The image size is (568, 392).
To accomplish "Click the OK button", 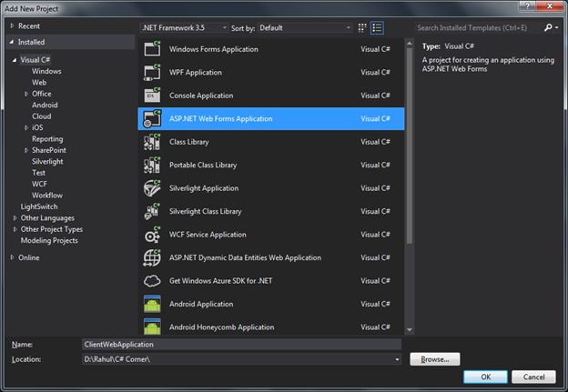I will pos(485,377).
